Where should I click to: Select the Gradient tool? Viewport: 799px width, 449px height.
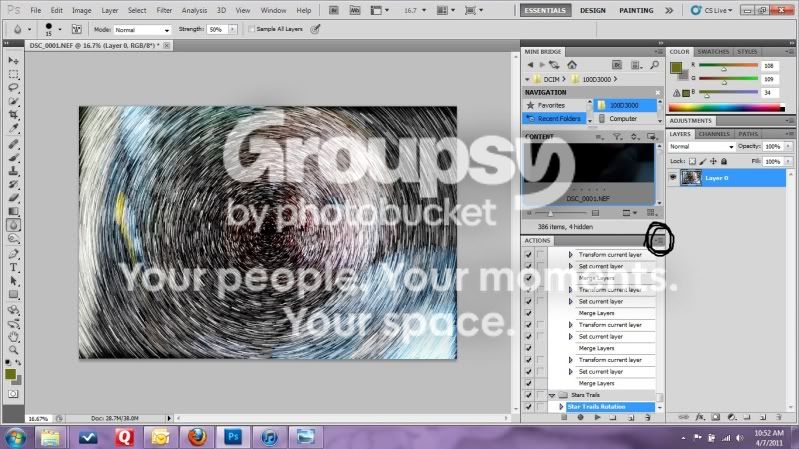coord(13,212)
